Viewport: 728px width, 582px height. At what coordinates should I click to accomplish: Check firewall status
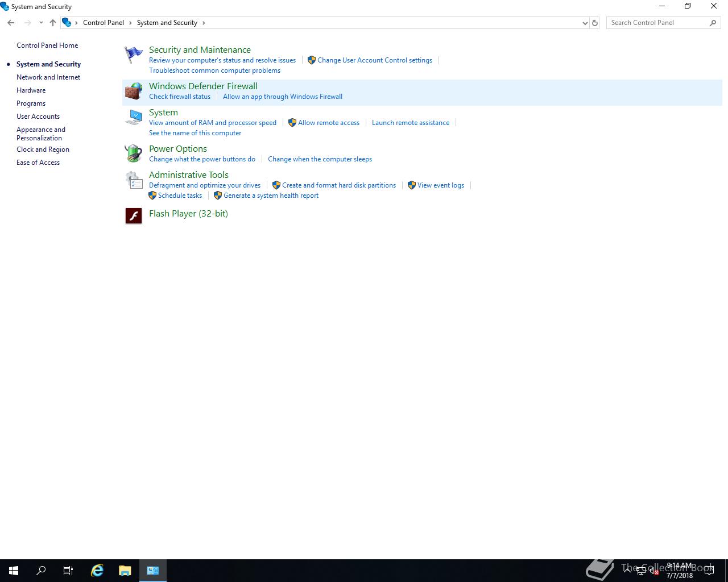pos(180,97)
